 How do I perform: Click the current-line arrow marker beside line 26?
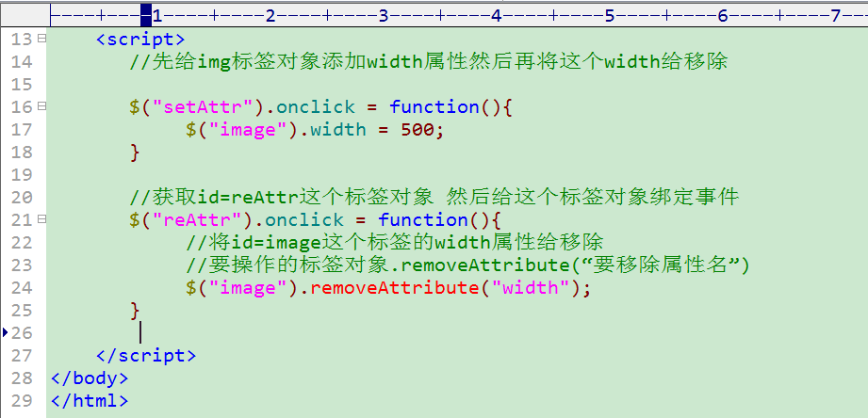[6, 332]
